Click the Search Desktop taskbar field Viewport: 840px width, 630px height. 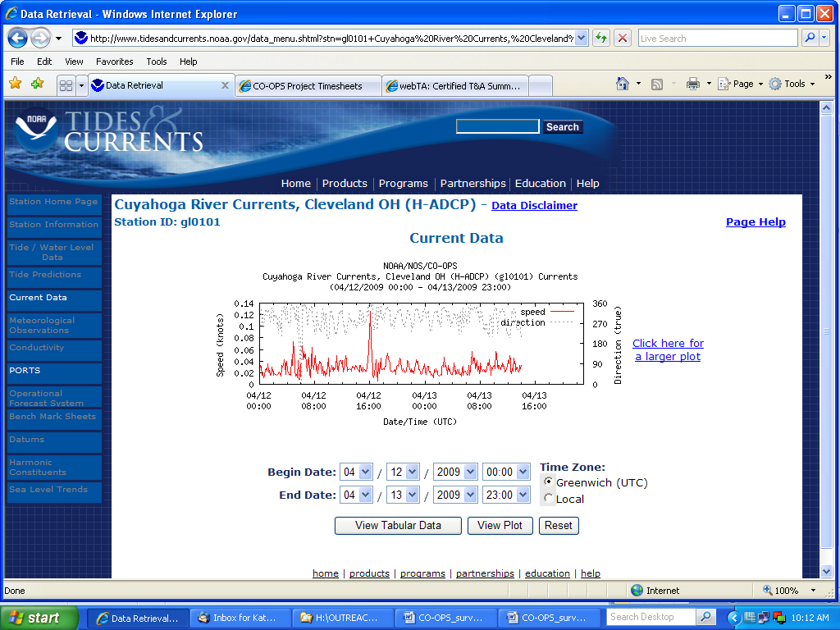651,617
